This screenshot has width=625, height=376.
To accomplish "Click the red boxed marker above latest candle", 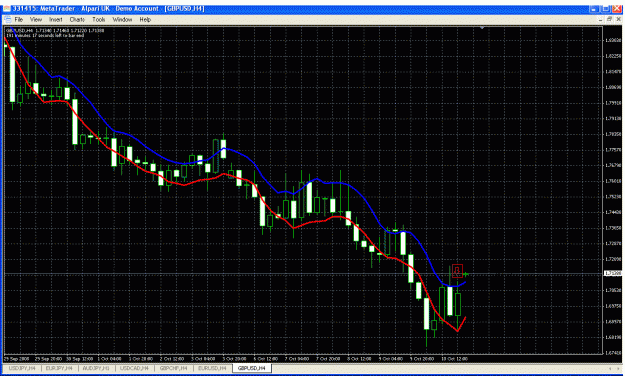I will pos(457,271).
